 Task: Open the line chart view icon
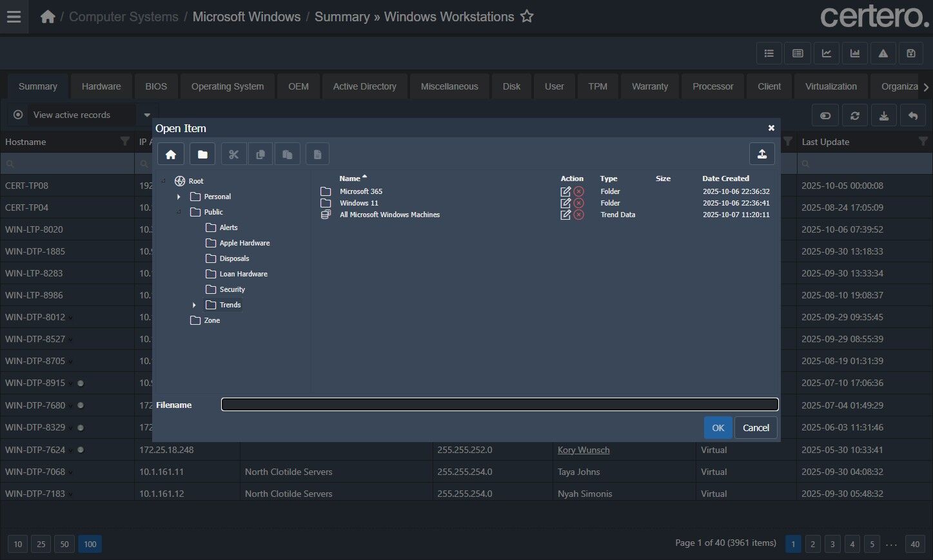(x=826, y=53)
